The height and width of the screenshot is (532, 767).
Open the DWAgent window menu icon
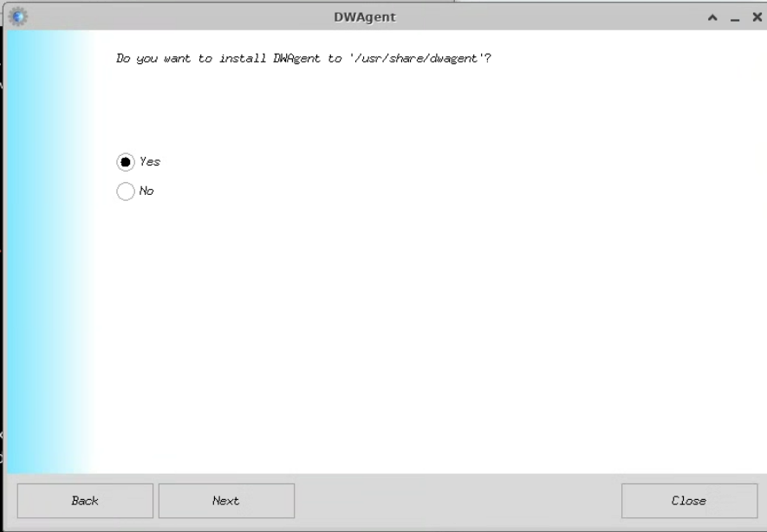pyautogui.click(x=18, y=16)
